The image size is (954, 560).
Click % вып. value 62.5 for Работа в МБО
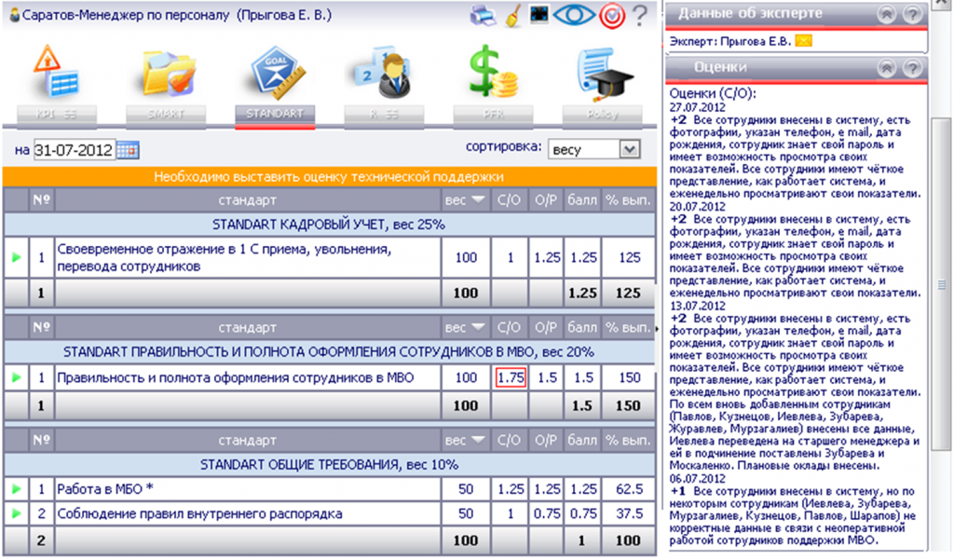(x=629, y=489)
